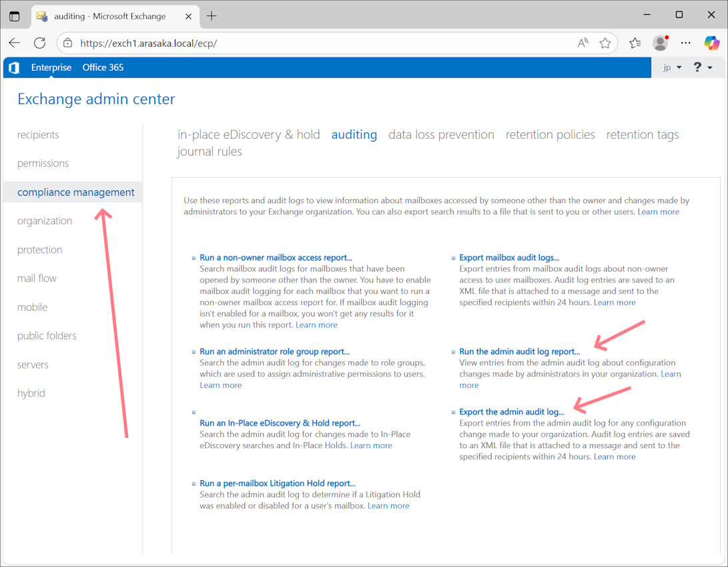
Task: Click the address bar URL field
Action: click(320, 43)
